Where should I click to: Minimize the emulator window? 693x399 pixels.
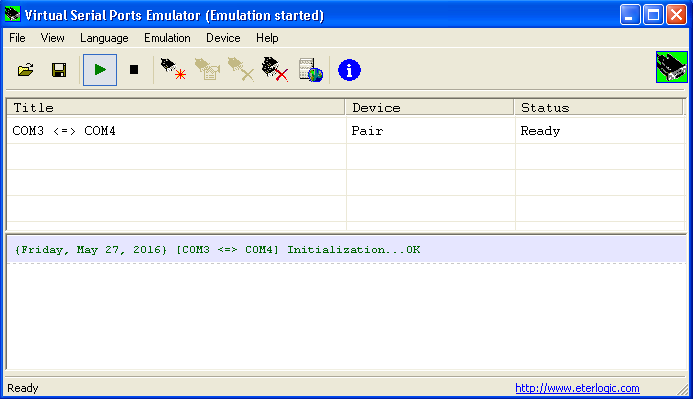tap(630, 15)
